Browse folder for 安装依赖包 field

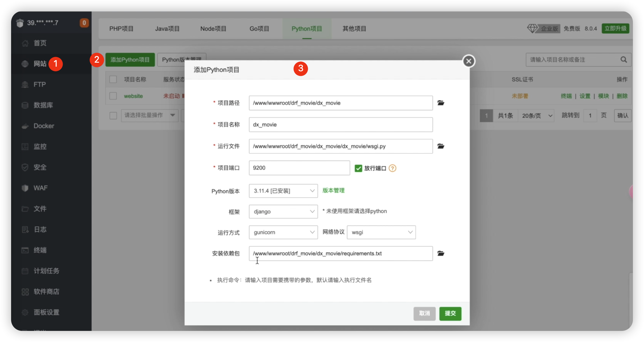441,253
